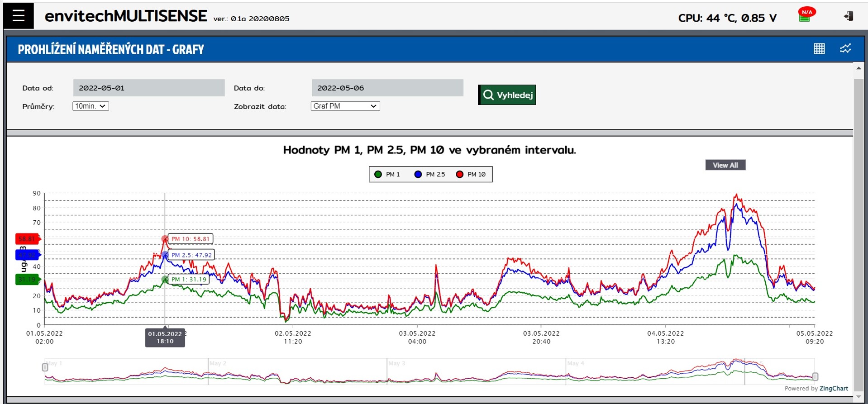Viewport: 868px width, 404px height.
Task: Click the Data do date field
Action: pos(387,88)
